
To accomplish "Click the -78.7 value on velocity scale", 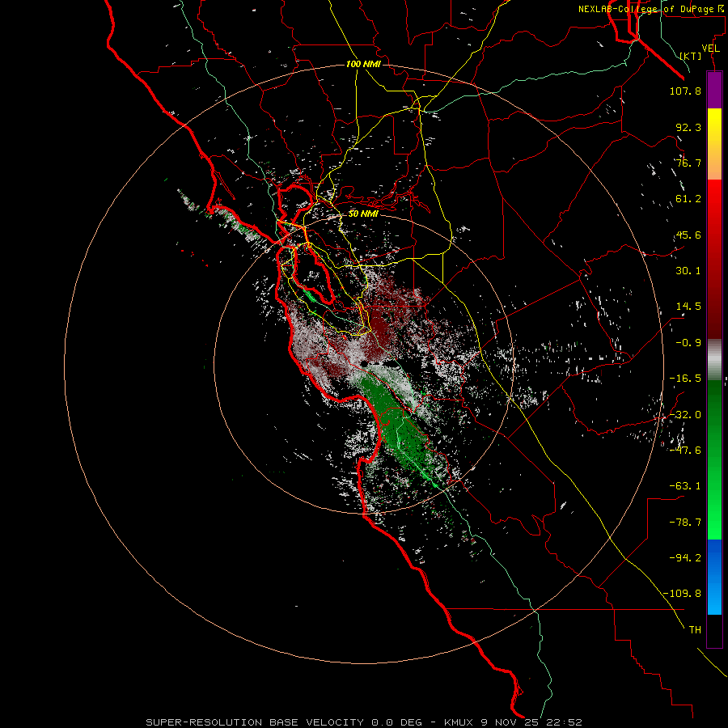I will tap(685, 523).
